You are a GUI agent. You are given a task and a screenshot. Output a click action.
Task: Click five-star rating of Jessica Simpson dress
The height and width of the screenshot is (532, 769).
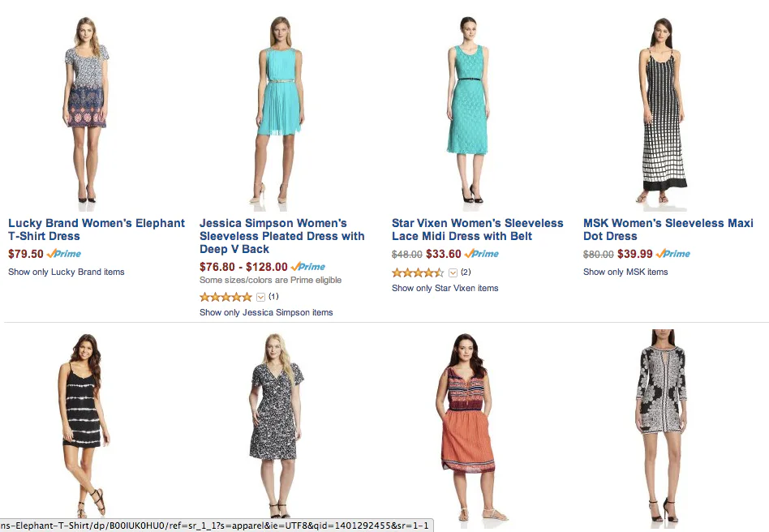click(226, 297)
